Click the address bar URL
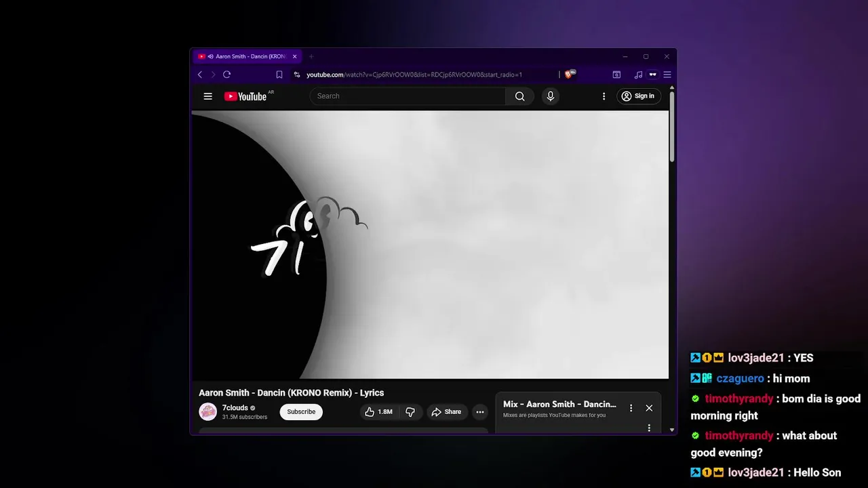This screenshot has height=488, width=868. (x=414, y=75)
